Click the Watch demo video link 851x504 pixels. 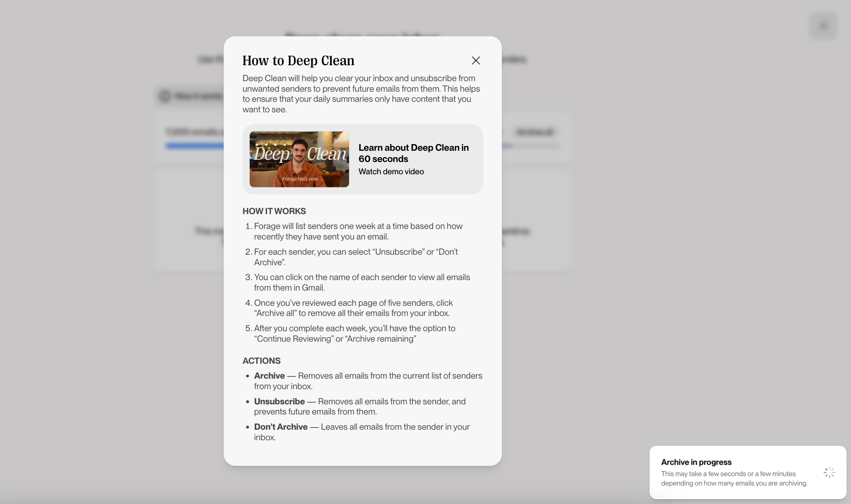(391, 172)
